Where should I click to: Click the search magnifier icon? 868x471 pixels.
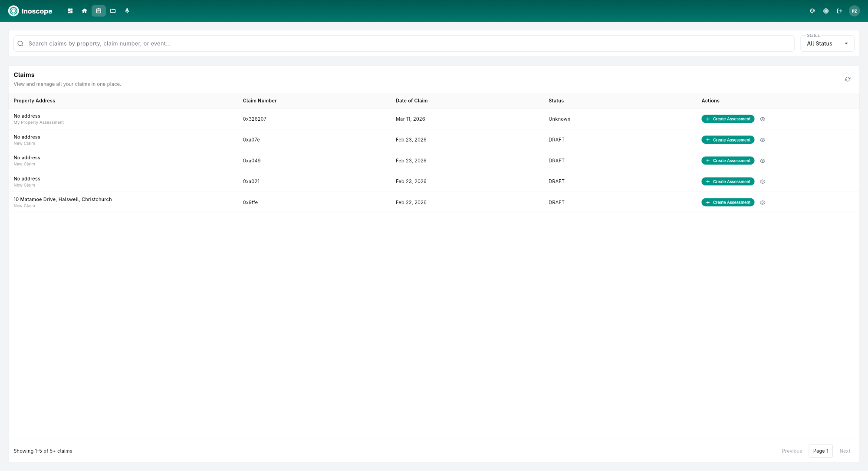pos(20,43)
